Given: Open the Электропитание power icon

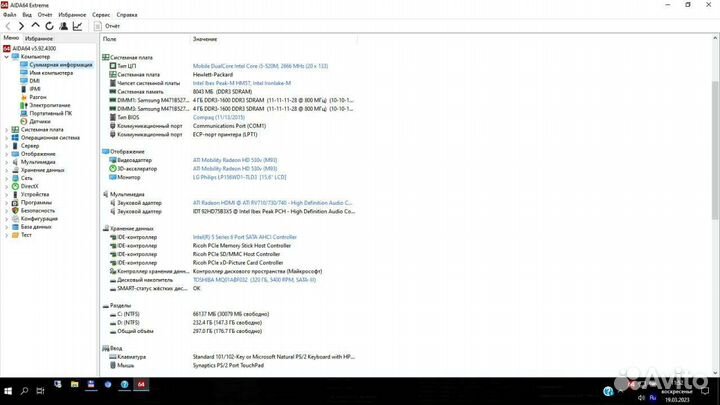Looking at the screenshot, I should pos(24,105).
